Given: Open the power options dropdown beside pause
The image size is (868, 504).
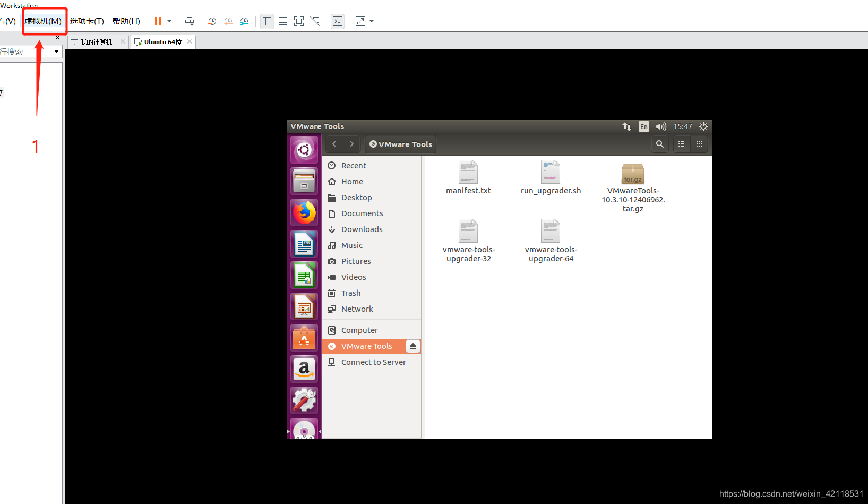Looking at the screenshot, I should pyautogui.click(x=169, y=21).
